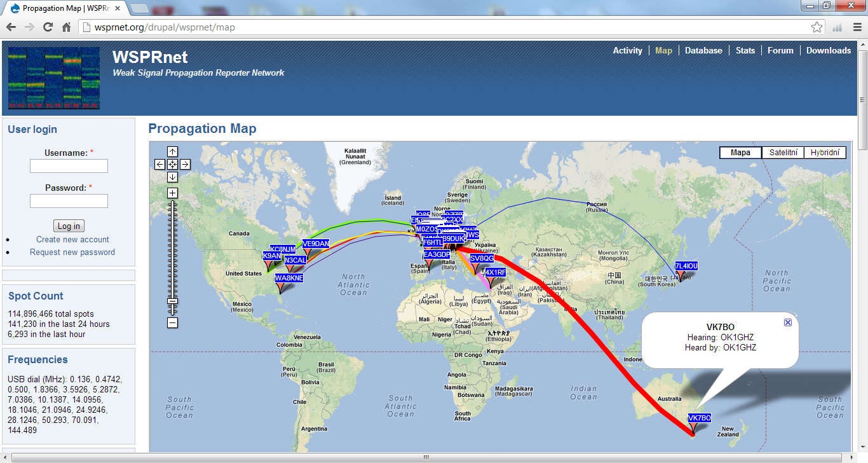
Task: Click the WA8KNE station marker
Action: (289, 278)
